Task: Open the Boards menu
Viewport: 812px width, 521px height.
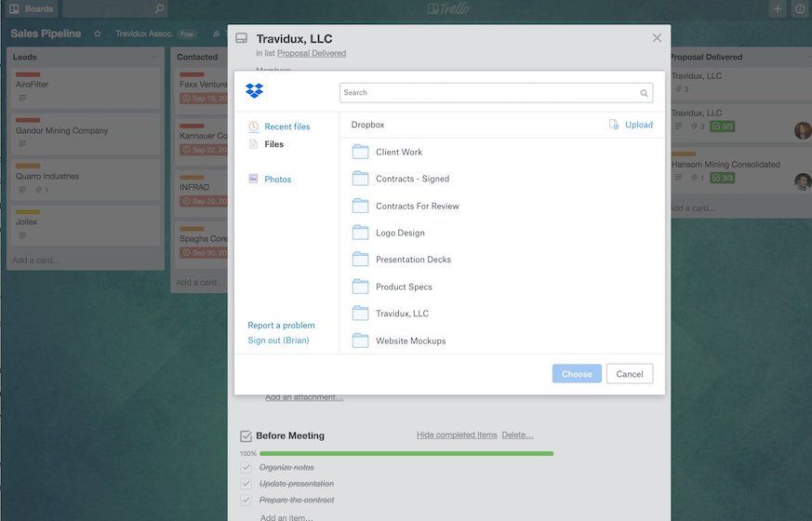Action: pyautogui.click(x=32, y=9)
